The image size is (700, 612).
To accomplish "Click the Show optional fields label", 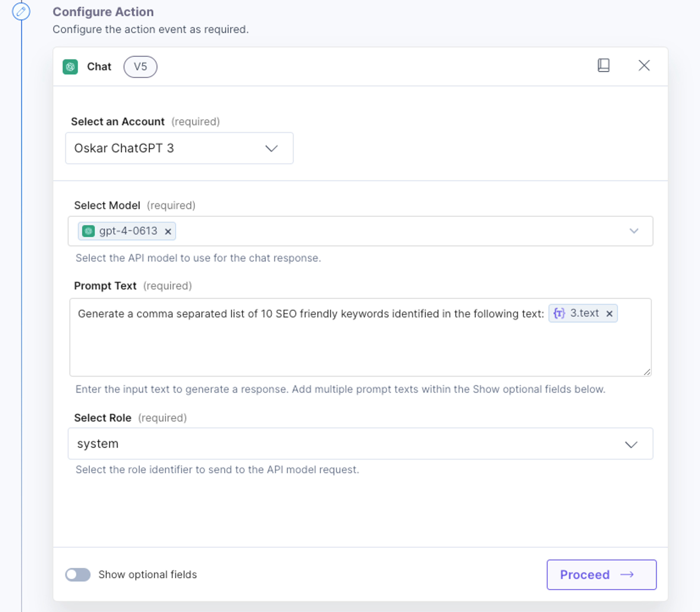I will 147,574.
